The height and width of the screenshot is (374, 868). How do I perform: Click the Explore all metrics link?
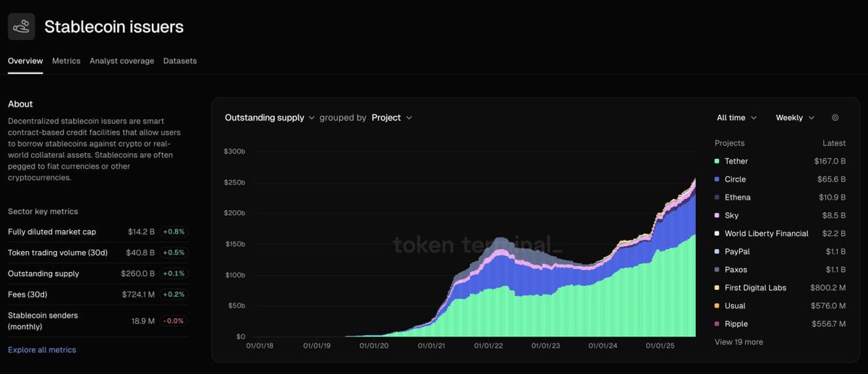42,350
